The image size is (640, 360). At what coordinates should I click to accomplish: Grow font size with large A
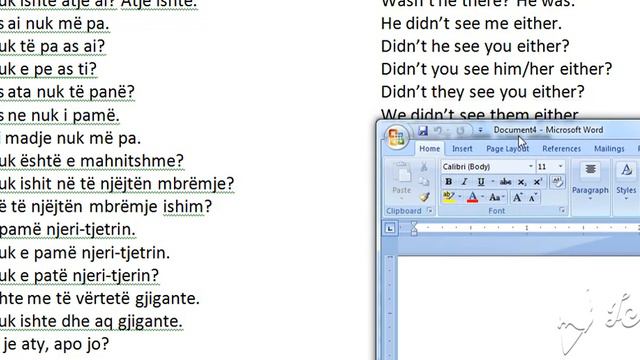click(x=518, y=197)
